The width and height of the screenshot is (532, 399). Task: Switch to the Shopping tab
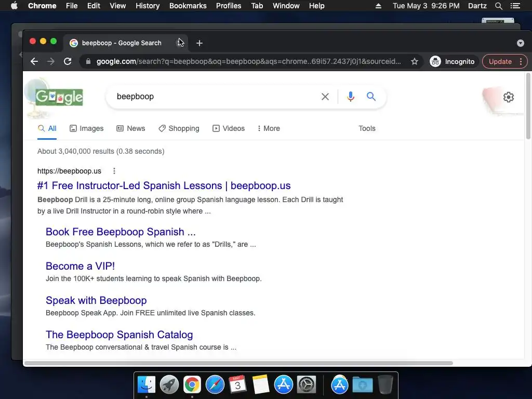(x=179, y=129)
